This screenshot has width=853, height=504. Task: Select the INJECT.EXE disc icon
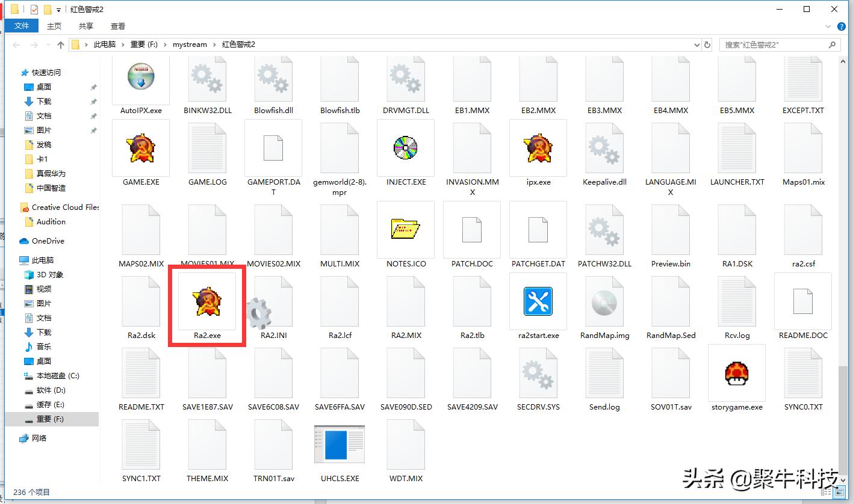click(x=406, y=148)
